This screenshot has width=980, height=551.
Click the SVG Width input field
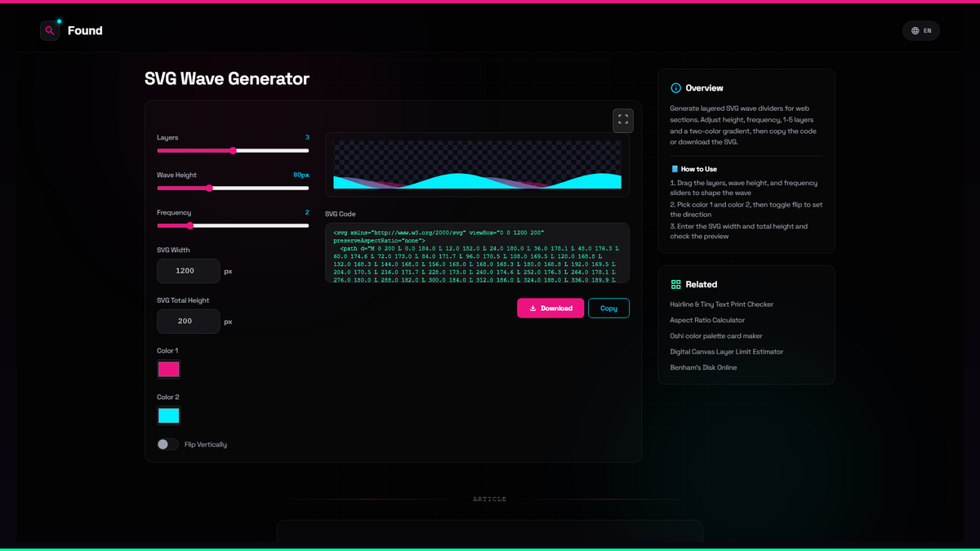189,271
